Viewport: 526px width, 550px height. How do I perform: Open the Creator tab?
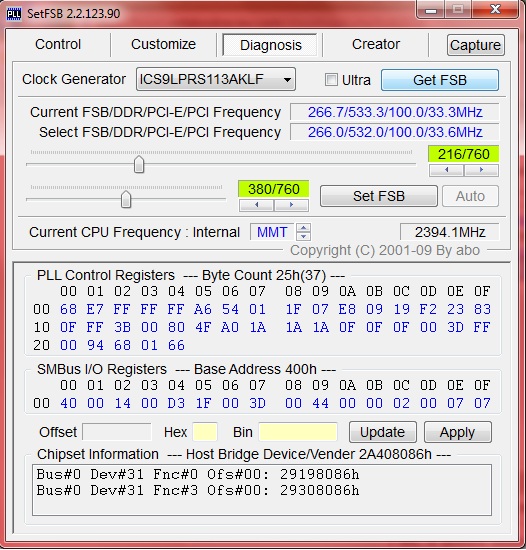(376, 45)
